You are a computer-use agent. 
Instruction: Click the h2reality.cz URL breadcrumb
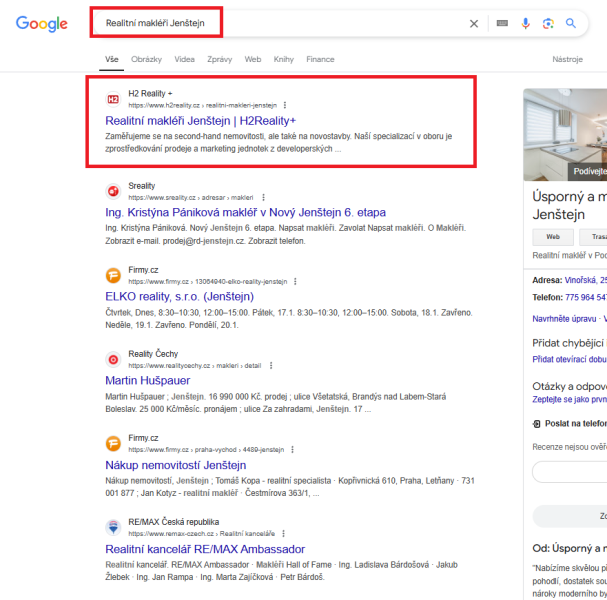point(202,105)
